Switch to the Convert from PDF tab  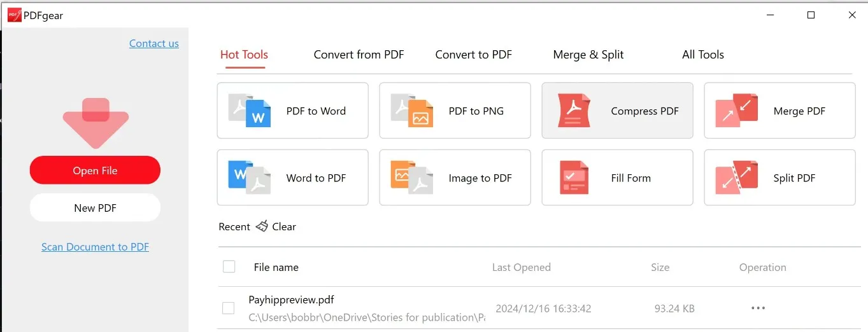(x=359, y=55)
